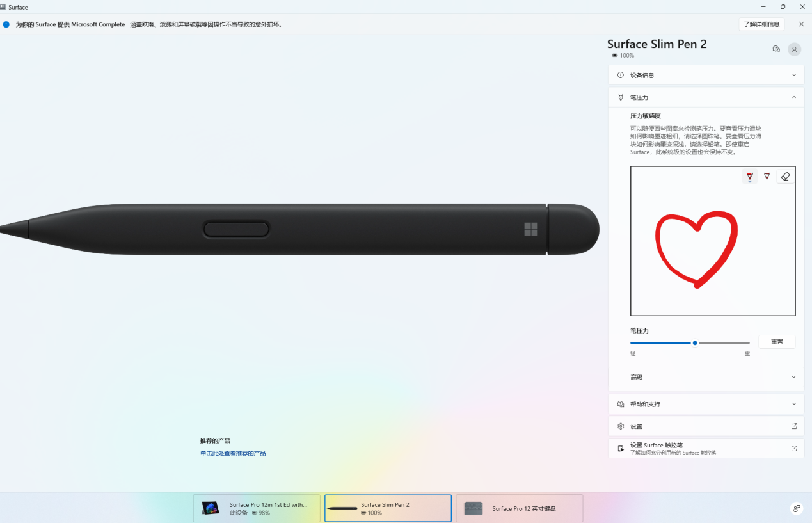812x523 pixels.
Task: Select the second pen tool without chevron
Action: (x=767, y=176)
